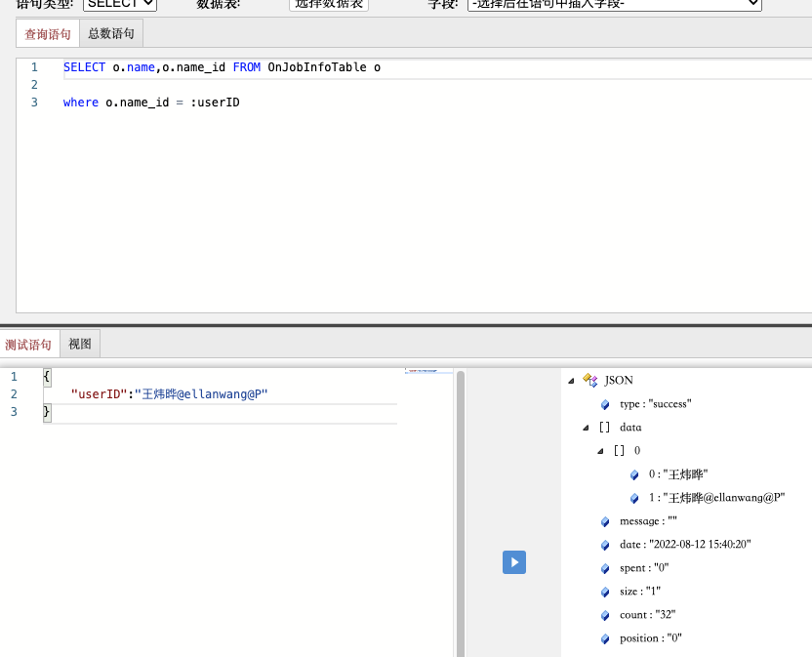
Task: Click the icon beside the spent value
Action: tap(605, 568)
